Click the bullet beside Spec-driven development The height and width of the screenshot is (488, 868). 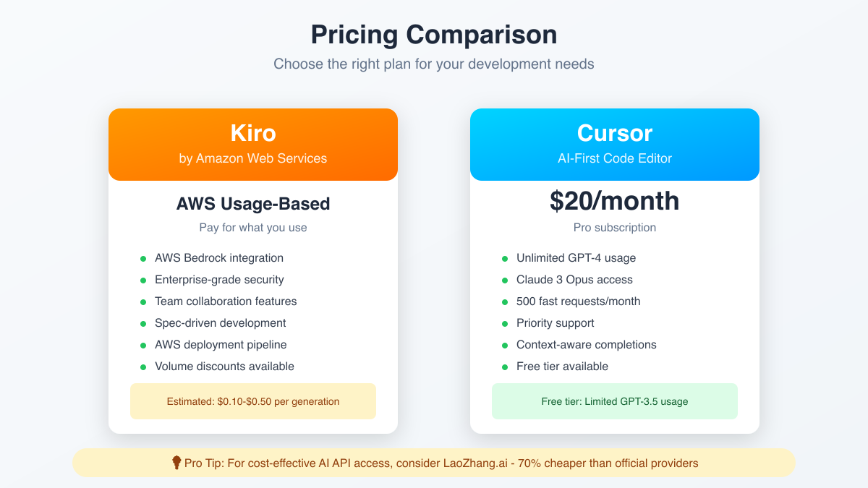(143, 323)
